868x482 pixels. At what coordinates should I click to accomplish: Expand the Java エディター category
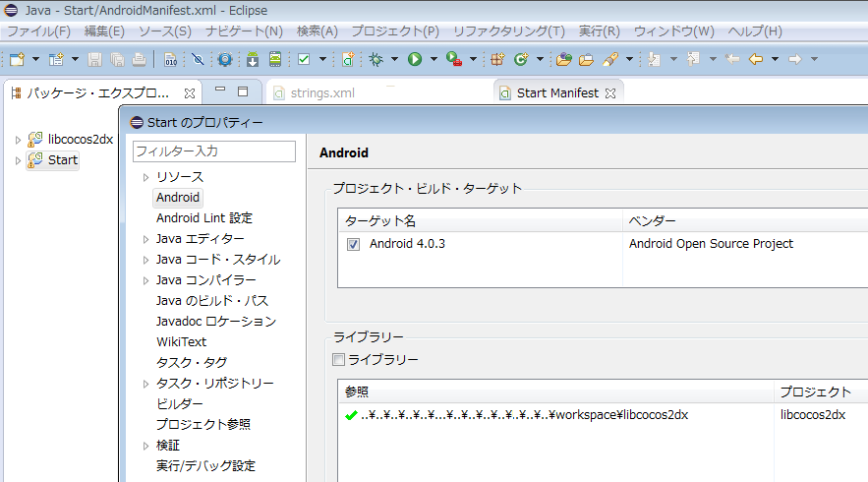coord(145,239)
